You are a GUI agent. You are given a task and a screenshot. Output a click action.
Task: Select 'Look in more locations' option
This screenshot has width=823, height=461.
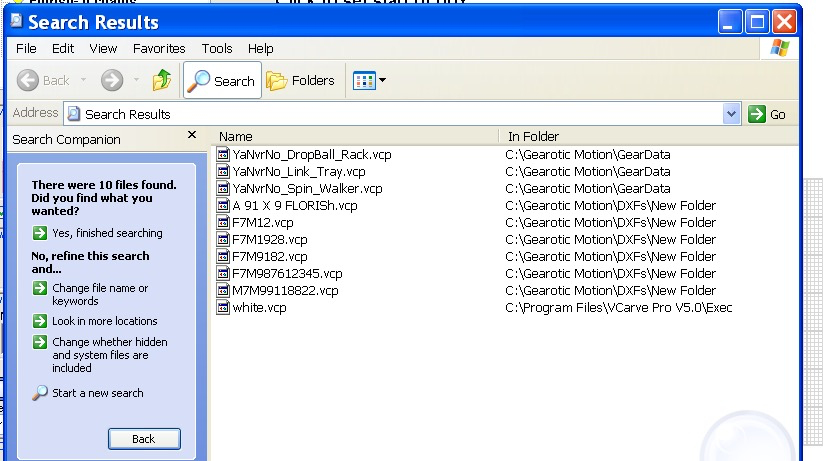click(104, 321)
